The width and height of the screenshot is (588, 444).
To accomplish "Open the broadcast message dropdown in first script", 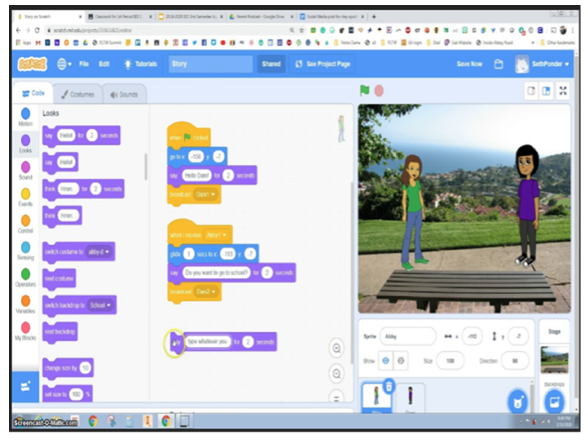I will click(206, 194).
